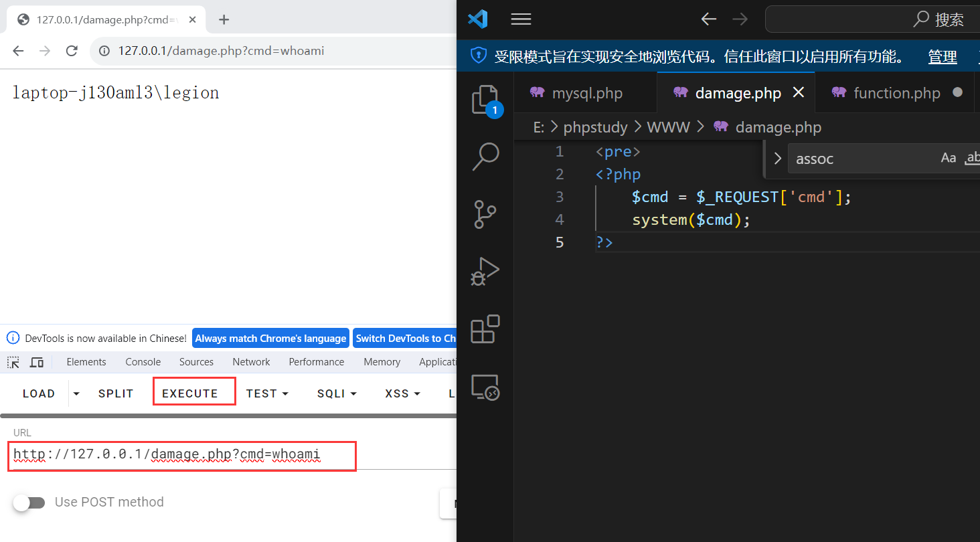Click the VS Code logo icon
Viewport: 980px width, 542px height.
(x=477, y=19)
